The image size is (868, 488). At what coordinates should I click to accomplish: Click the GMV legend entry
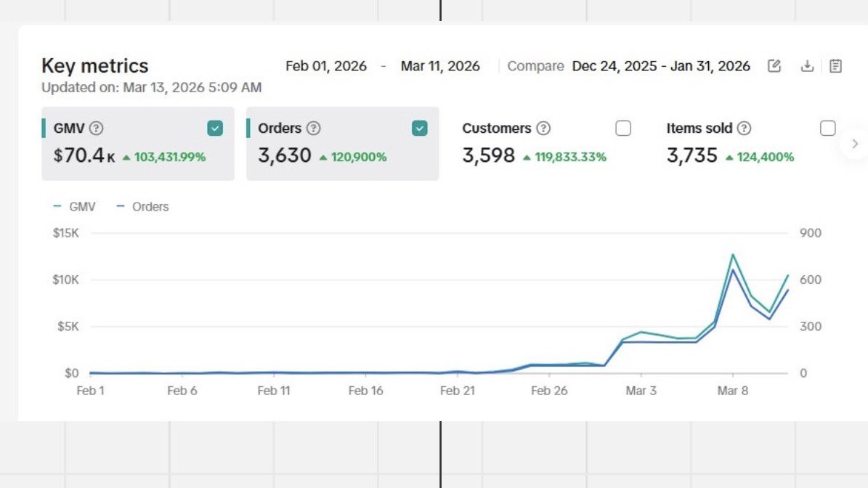coord(75,207)
